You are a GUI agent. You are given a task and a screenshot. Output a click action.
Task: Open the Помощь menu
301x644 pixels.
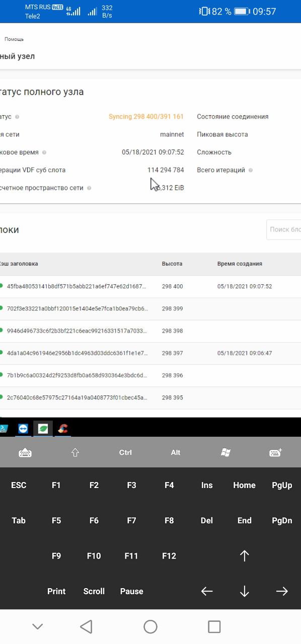(14, 39)
